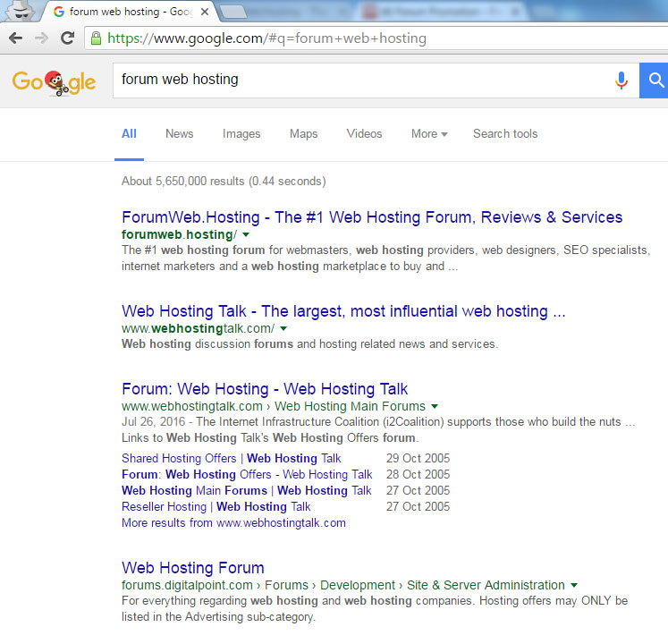Click the '29 Oct 2005' date entry

point(418,458)
